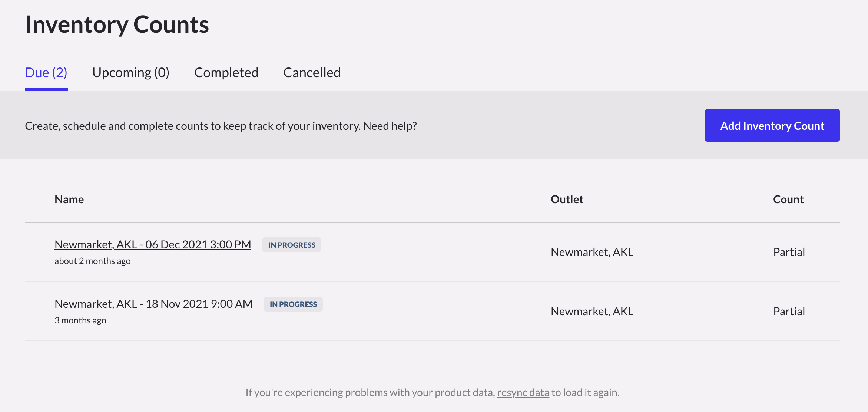The height and width of the screenshot is (412, 868).
Task: Click the Count column header
Action: point(788,199)
